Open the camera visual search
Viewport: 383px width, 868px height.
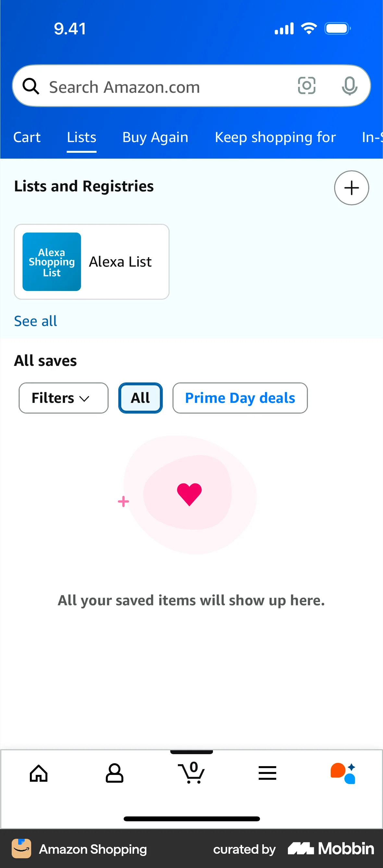tap(306, 86)
